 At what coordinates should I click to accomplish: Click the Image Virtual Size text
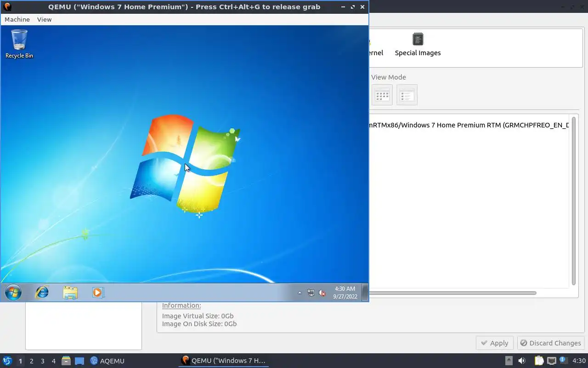(x=198, y=316)
